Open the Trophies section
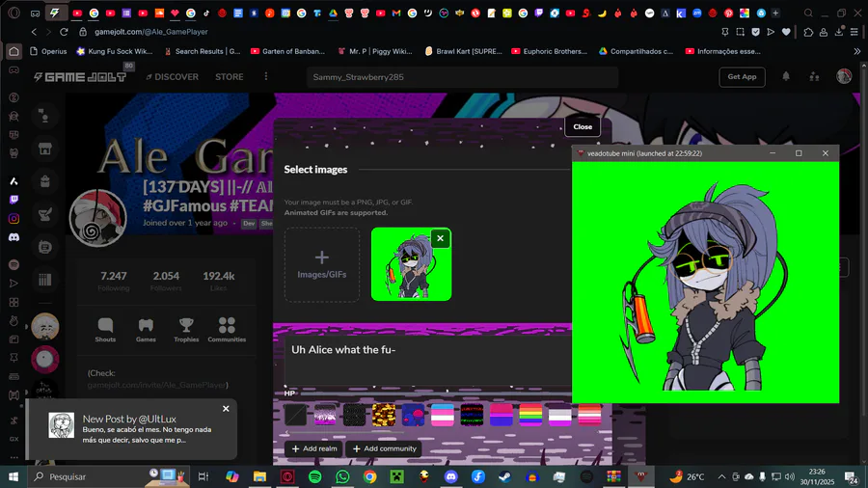Screen dimensions: 868x488 point(186,330)
